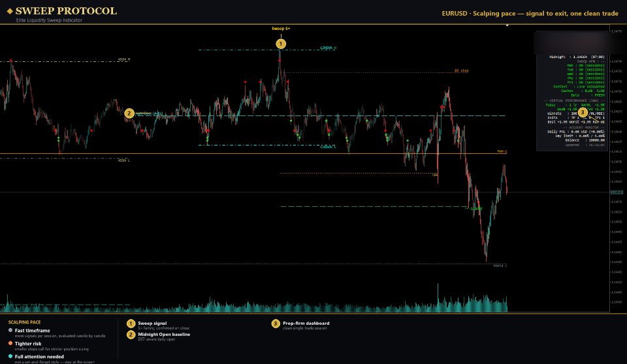627x364 pixels.
Task: Click the Full attention needed legend entry
Action: pos(39,356)
